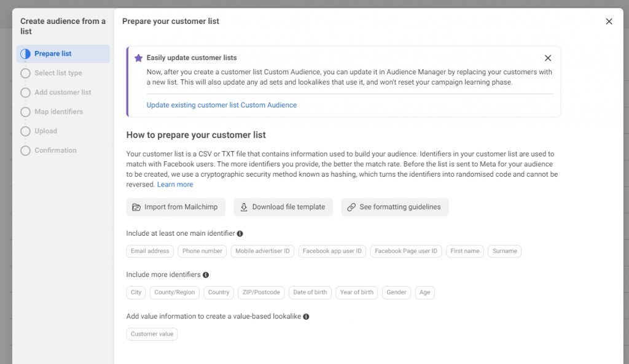The width and height of the screenshot is (629, 364).
Task: Click the purple star icon in banner
Action: click(138, 58)
